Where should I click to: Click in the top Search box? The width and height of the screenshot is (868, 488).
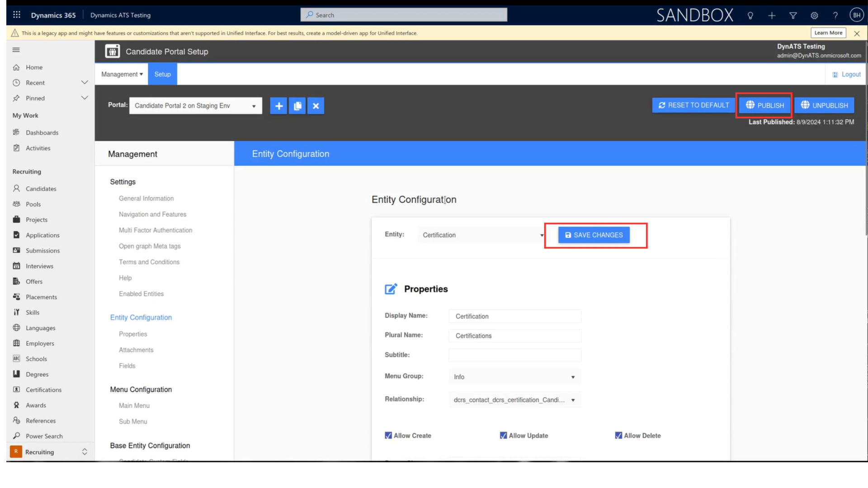pyautogui.click(x=404, y=15)
